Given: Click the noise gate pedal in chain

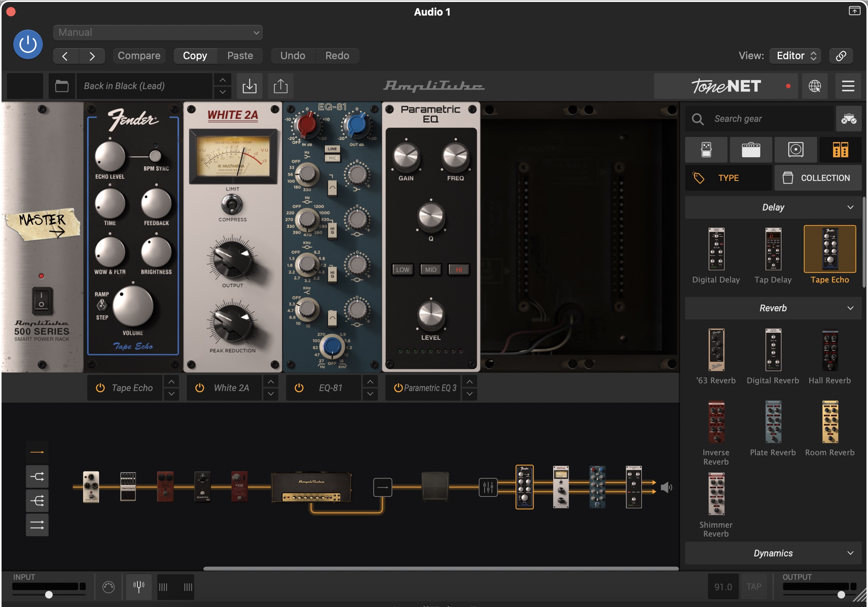Looking at the screenshot, I should [x=91, y=487].
